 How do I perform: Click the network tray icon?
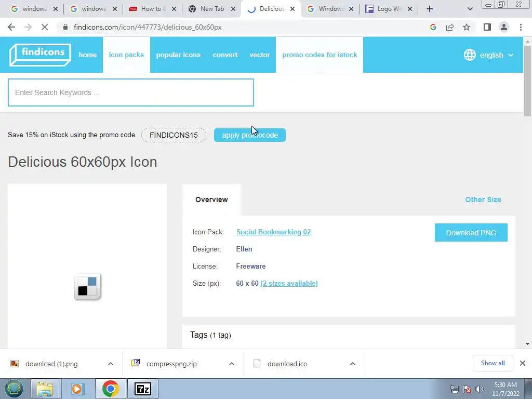click(454, 389)
